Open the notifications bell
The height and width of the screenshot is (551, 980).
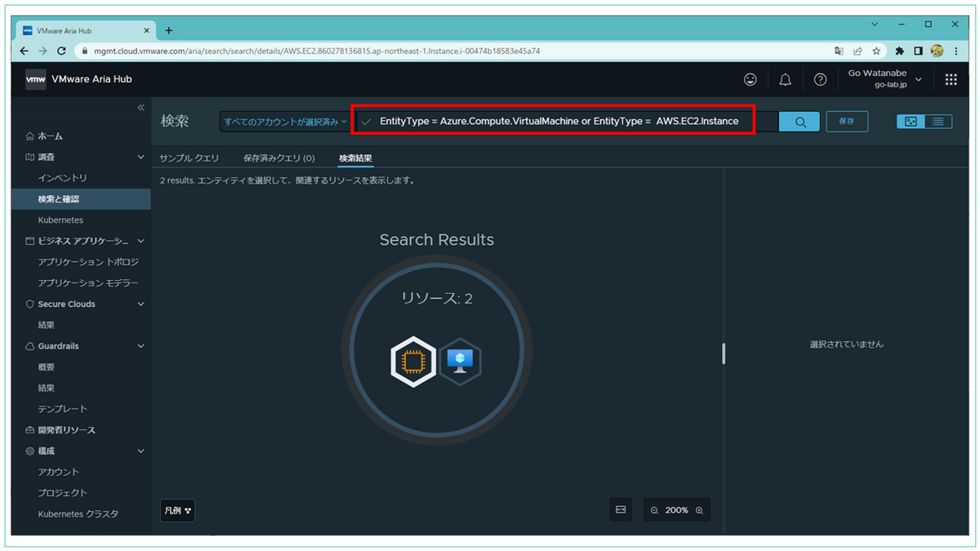click(785, 79)
